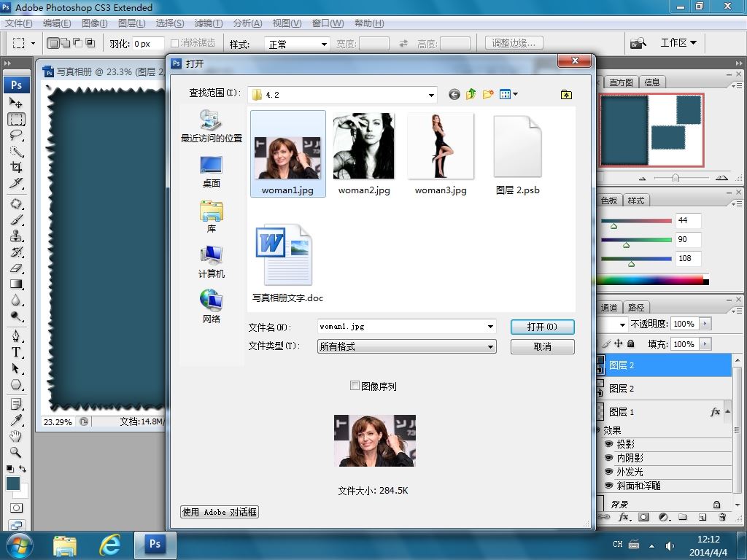This screenshot has width=747, height=560.
Task: Select the Slice tool
Action: coord(16,183)
